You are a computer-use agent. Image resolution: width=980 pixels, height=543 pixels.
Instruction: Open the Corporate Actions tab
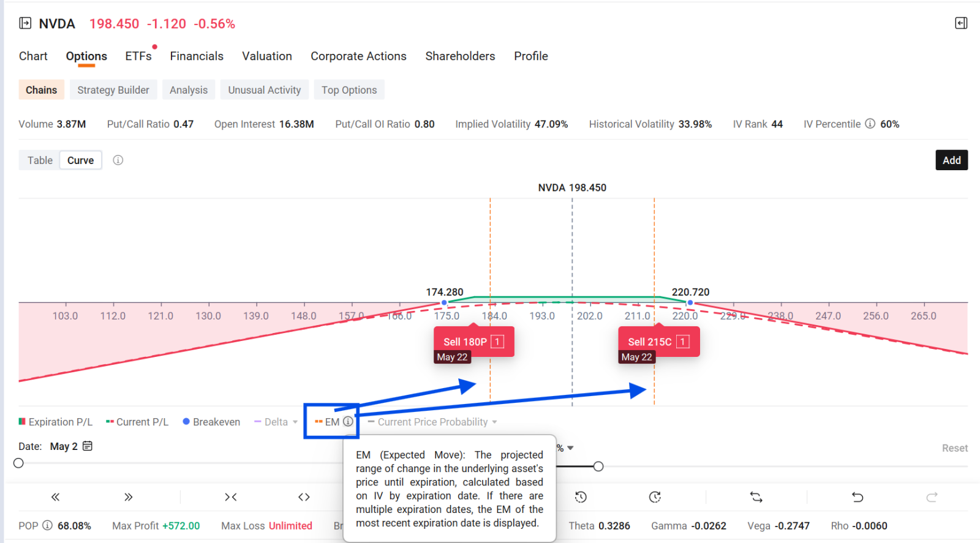coord(358,56)
